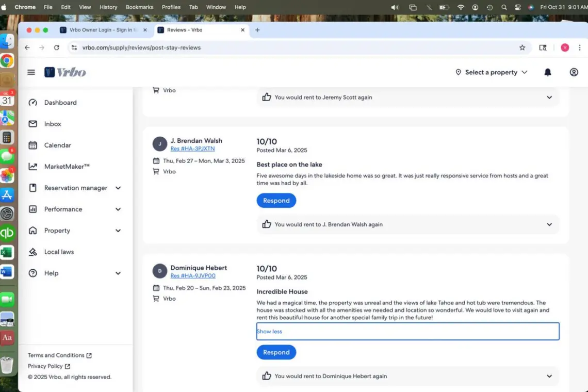Click the Vrbo logo
This screenshot has height=392, width=588.
coord(65,72)
